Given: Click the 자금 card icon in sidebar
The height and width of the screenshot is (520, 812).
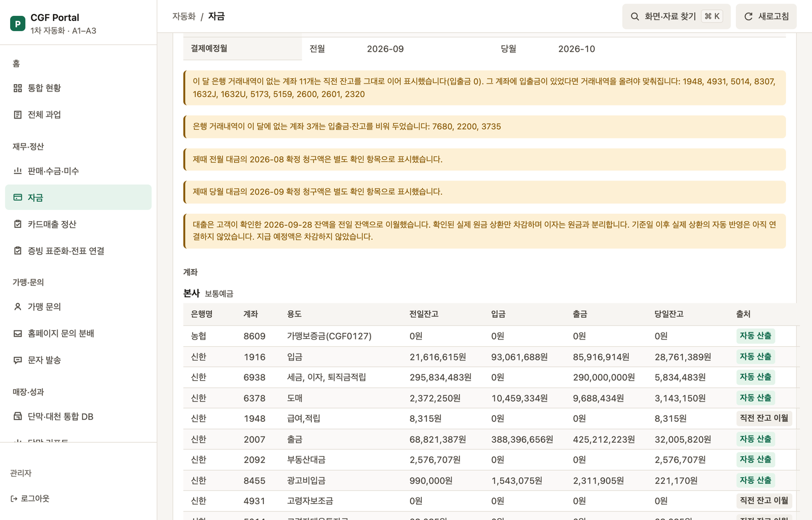Looking at the screenshot, I should 17,197.
